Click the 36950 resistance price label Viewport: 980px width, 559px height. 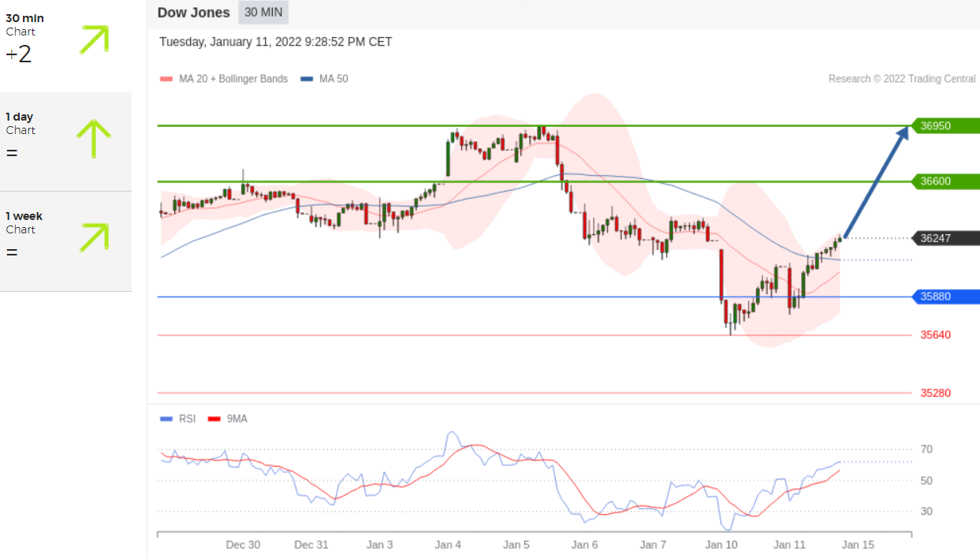pyautogui.click(x=945, y=126)
